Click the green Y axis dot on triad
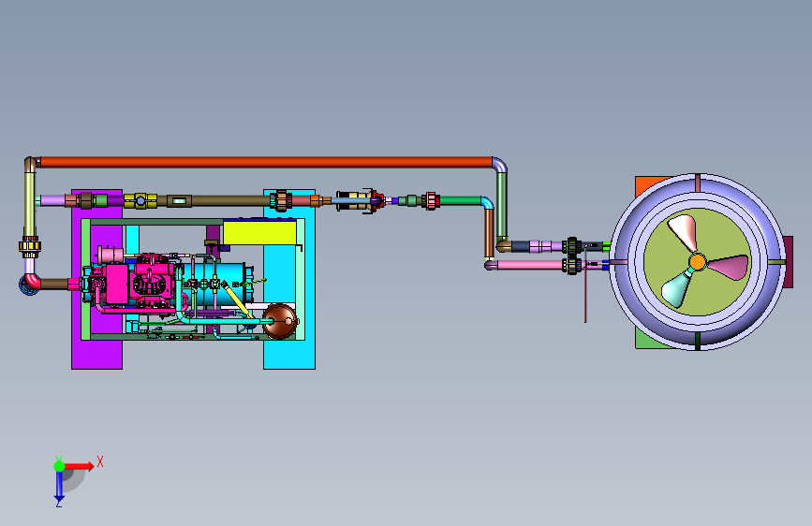 [x=59, y=466]
